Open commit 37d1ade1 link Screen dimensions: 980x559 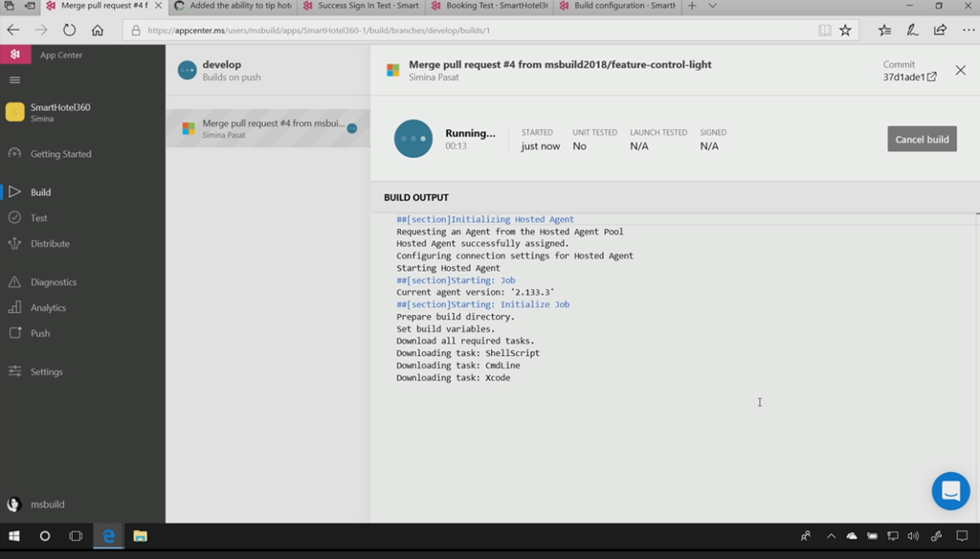(909, 78)
